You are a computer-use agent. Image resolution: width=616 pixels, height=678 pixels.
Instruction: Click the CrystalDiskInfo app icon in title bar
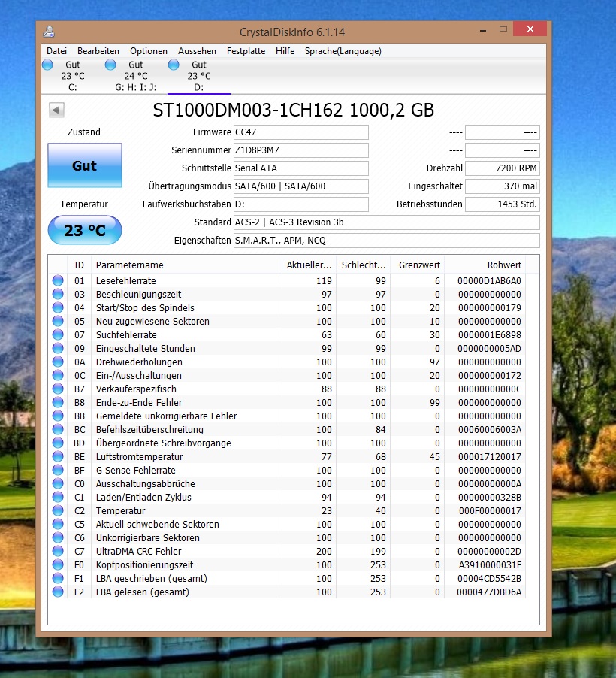point(49,32)
